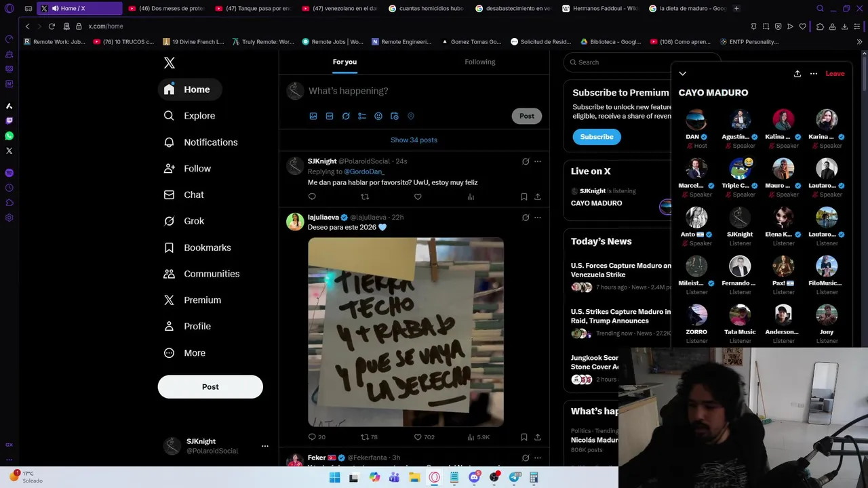The image size is (868, 488).
Task: Add media image to the new post
Action: click(313, 116)
